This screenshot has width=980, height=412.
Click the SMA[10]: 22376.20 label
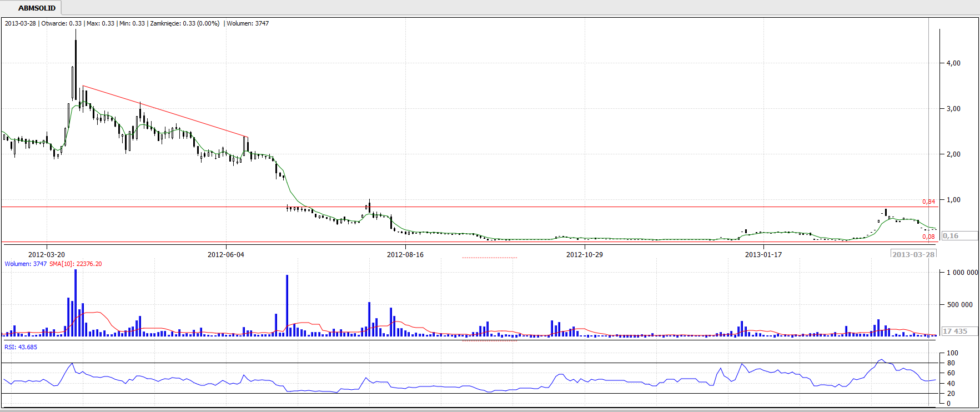coord(76,264)
